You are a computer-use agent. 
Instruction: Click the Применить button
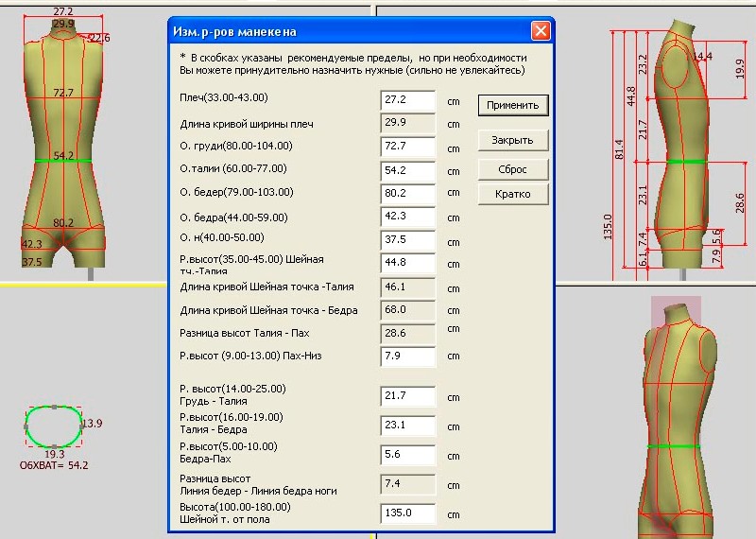point(513,105)
